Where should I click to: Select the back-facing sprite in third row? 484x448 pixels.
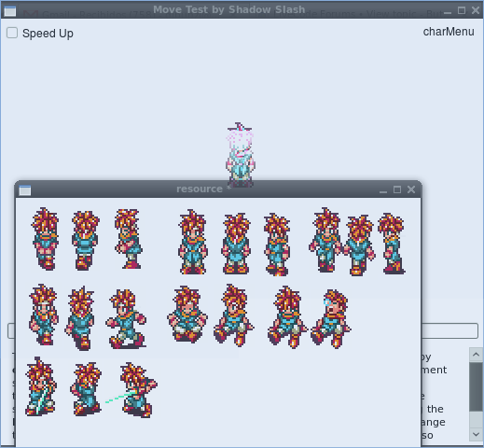coord(86,388)
